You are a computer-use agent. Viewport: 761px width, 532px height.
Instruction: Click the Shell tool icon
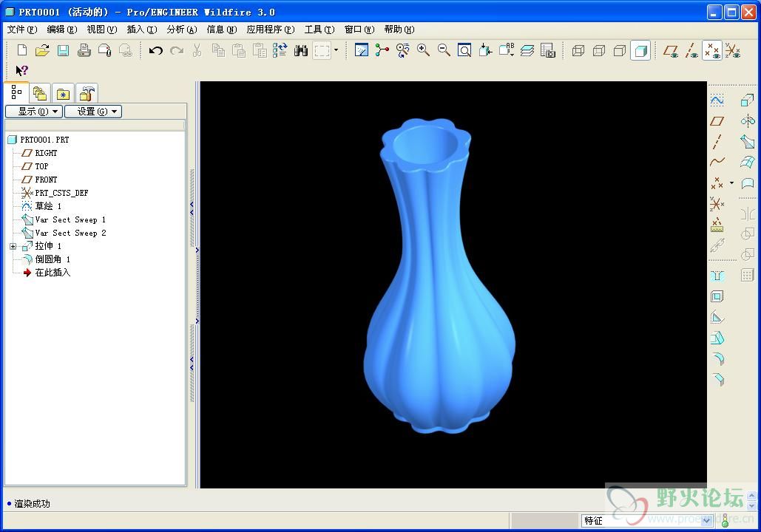point(717,296)
